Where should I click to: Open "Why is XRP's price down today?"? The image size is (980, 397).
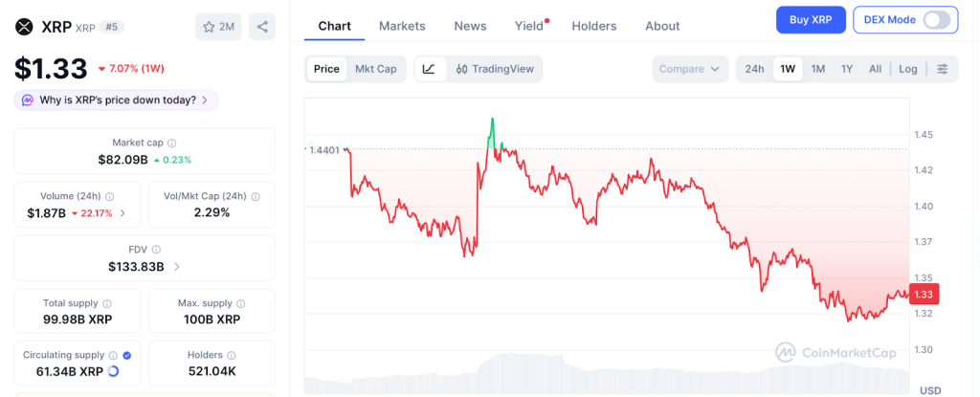(x=117, y=99)
